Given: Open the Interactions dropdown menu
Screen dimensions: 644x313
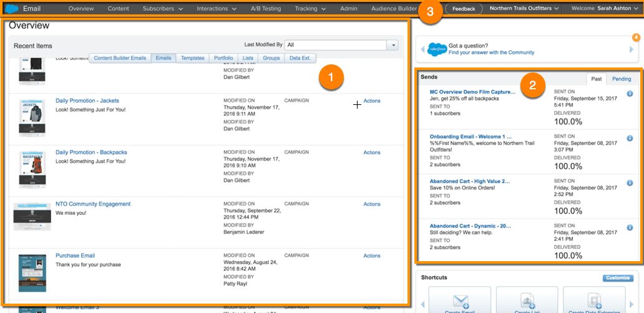Looking at the screenshot, I should click(x=217, y=8).
